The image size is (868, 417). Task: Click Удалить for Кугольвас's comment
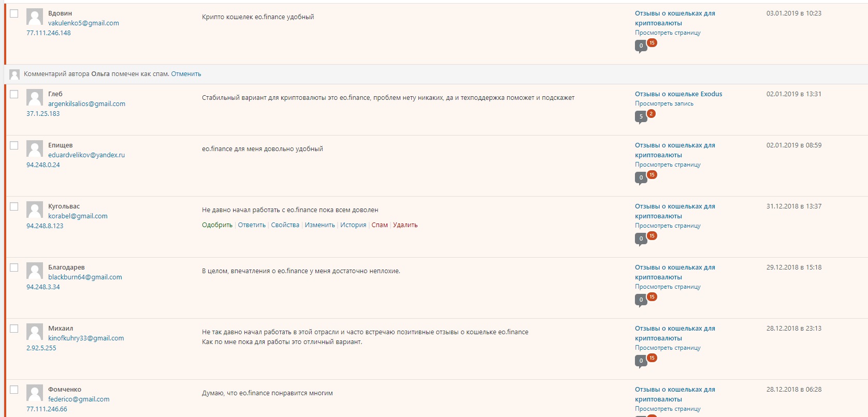pyautogui.click(x=405, y=225)
